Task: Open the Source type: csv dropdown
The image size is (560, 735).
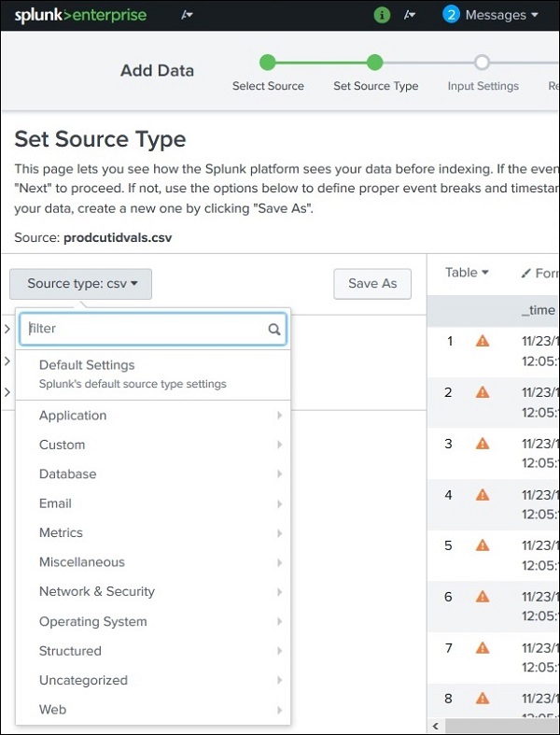Action: click(x=81, y=283)
